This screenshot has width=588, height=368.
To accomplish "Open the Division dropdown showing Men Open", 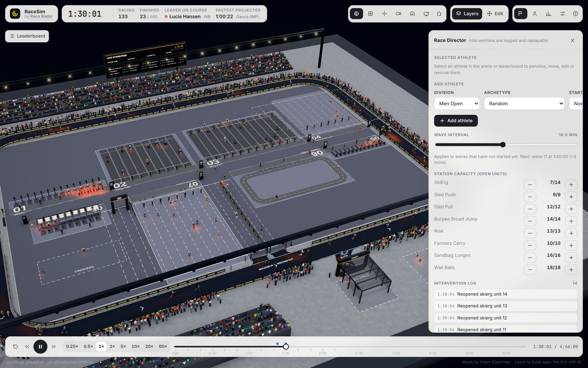I will (x=457, y=103).
